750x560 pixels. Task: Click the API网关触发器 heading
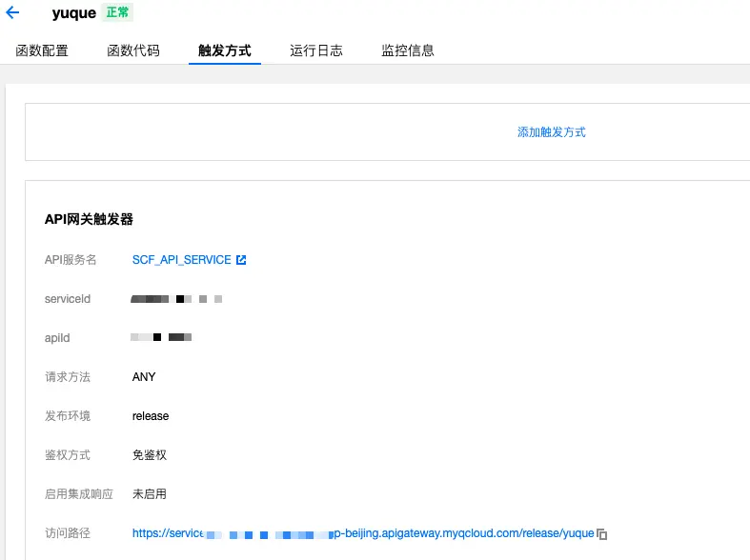click(89, 219)
